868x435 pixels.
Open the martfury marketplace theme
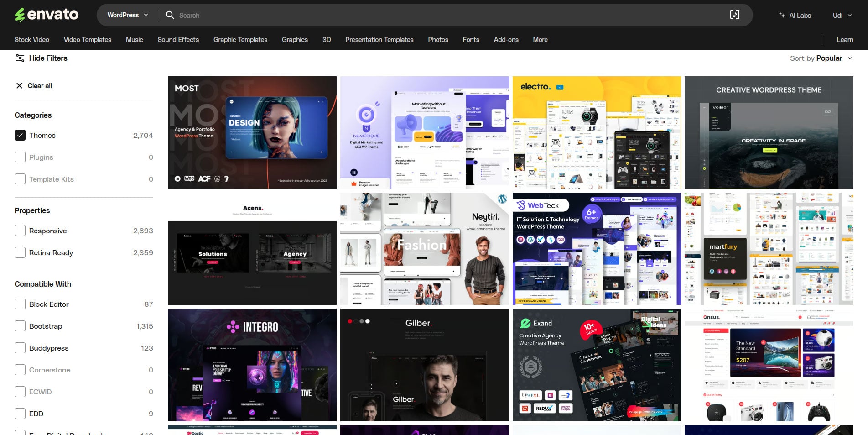[769, 249]
